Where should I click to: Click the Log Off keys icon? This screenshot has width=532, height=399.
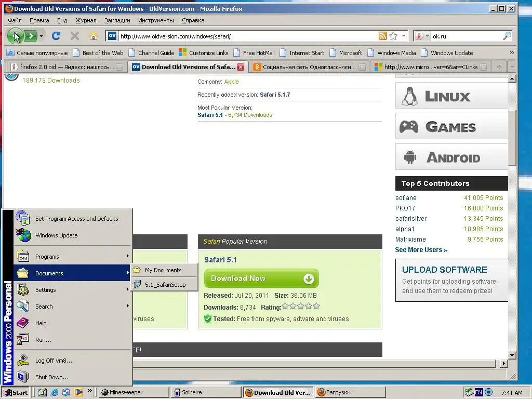(x=23, y=360)
